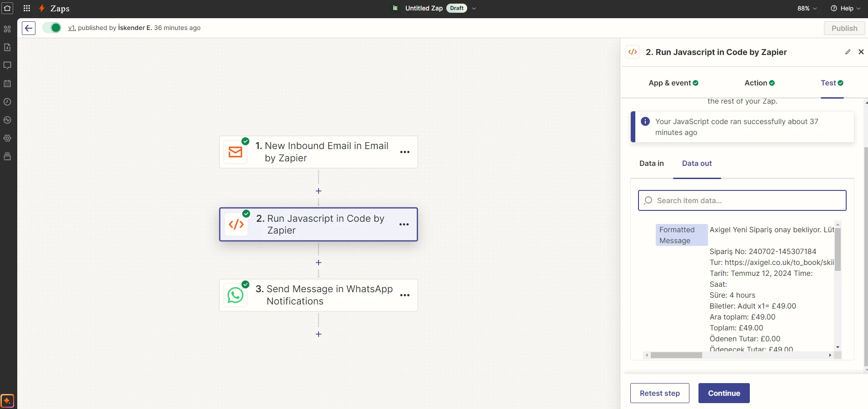The image size is (868, 409).
Task: Add step after WhatsApp Notifications
Action: click(319, 334)
